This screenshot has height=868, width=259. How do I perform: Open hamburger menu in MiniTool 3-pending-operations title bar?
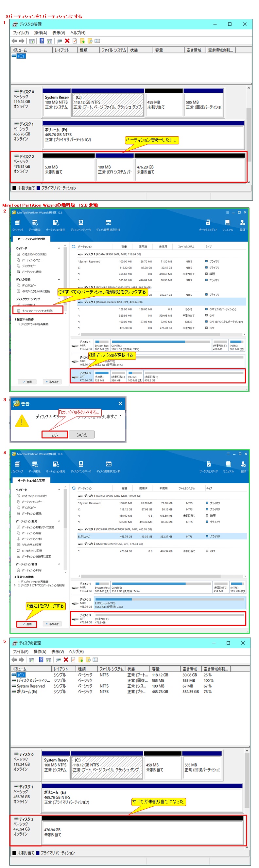tap(228, 454)
